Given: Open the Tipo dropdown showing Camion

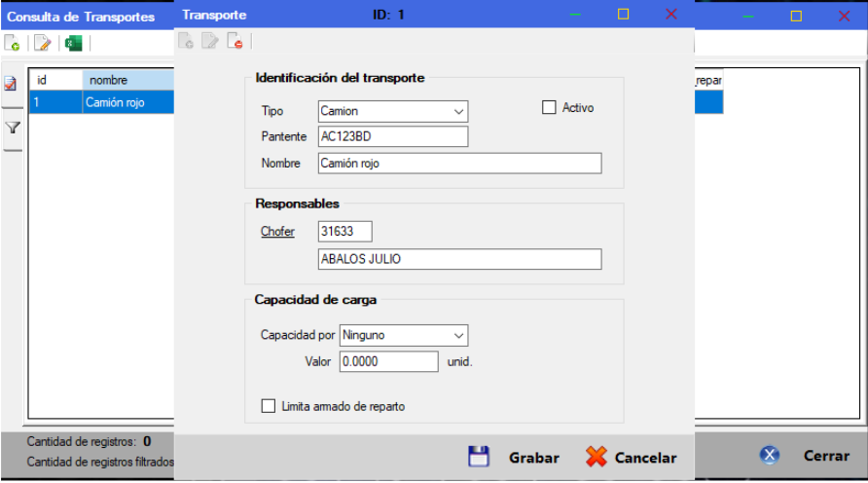Looking at the screenshot, I should 393,111.
